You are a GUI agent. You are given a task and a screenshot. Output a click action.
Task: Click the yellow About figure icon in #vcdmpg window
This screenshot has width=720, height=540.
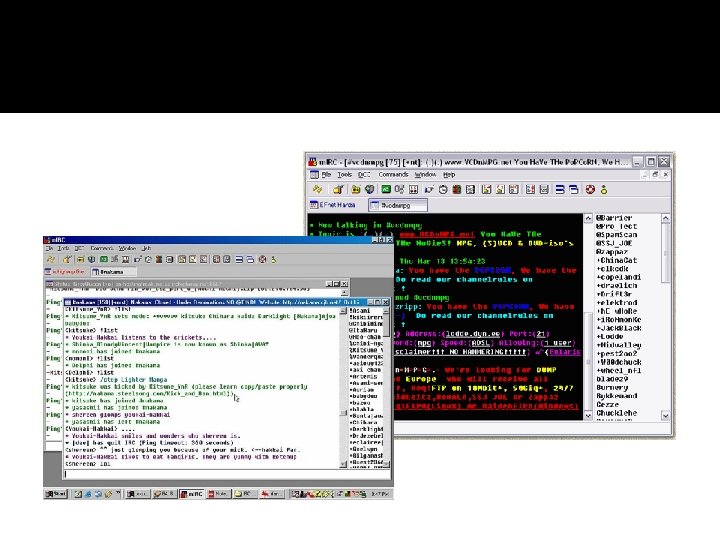click(604, 189)
